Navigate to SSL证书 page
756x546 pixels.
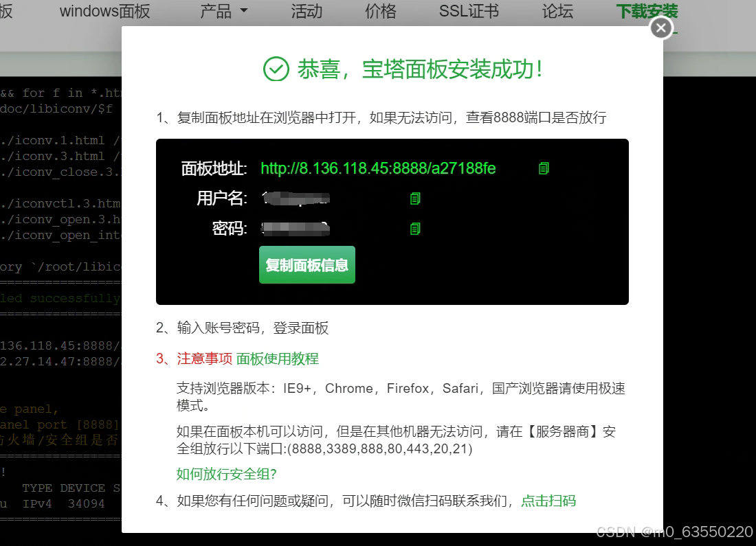coord(469,11)
